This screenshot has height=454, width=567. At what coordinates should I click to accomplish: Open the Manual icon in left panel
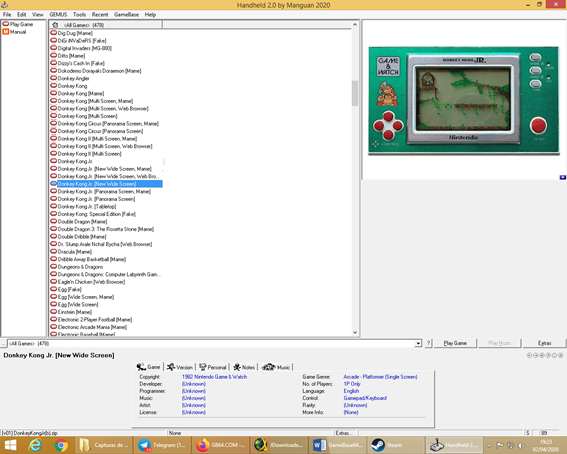pos(6,32)
